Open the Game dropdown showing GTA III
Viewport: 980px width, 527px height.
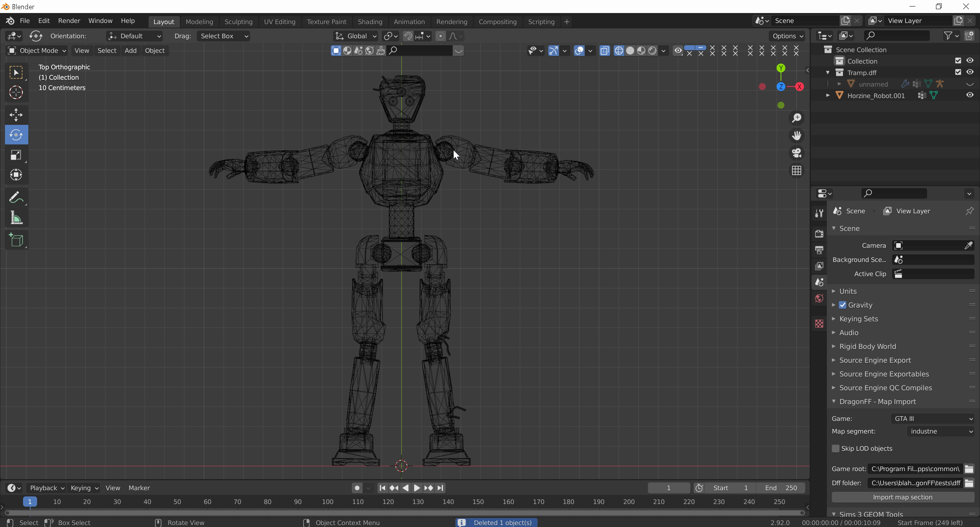point(933,419)
